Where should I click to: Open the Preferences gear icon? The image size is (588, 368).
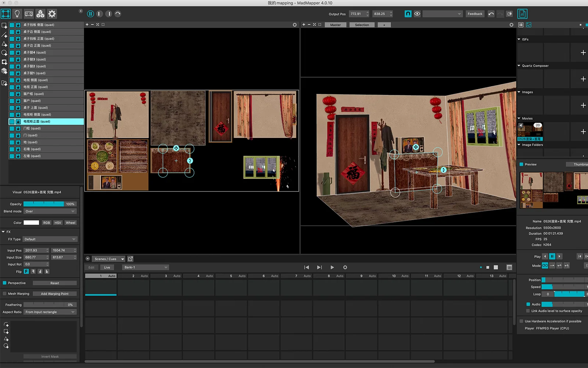(52, 14)
